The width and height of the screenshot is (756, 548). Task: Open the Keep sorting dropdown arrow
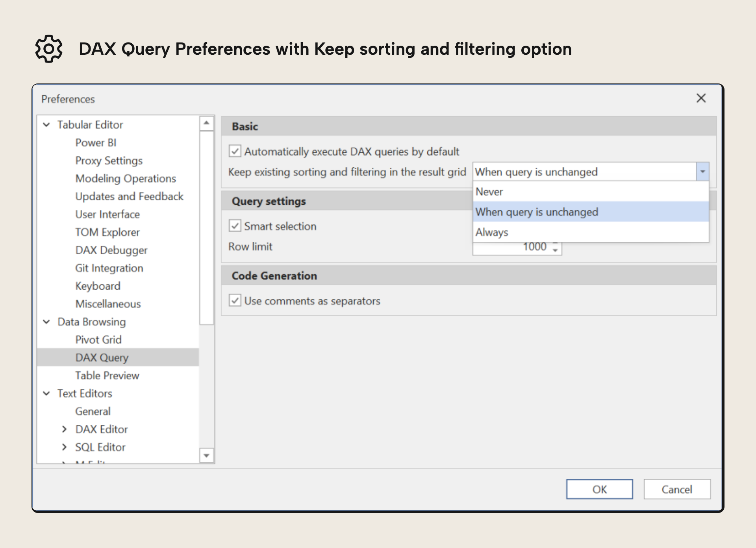(702, 172)
